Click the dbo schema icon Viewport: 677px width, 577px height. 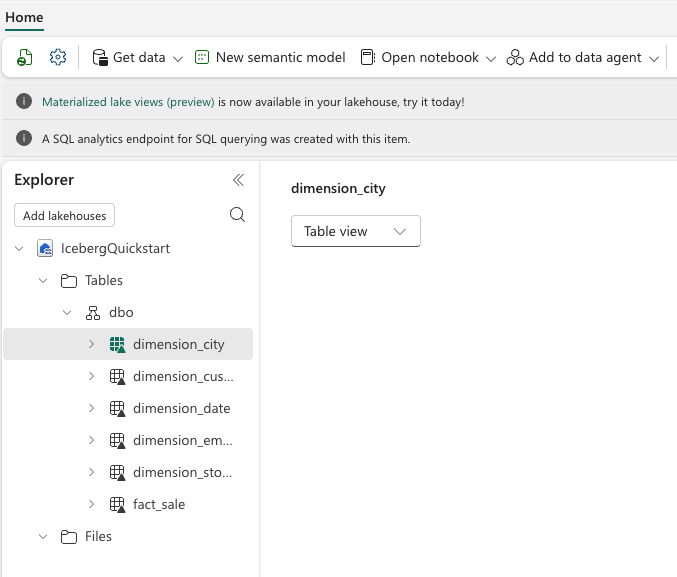[x=93, y=312]
